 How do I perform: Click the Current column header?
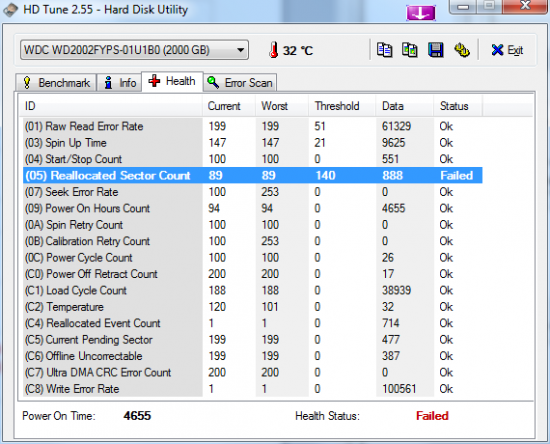tap(229, 106)
